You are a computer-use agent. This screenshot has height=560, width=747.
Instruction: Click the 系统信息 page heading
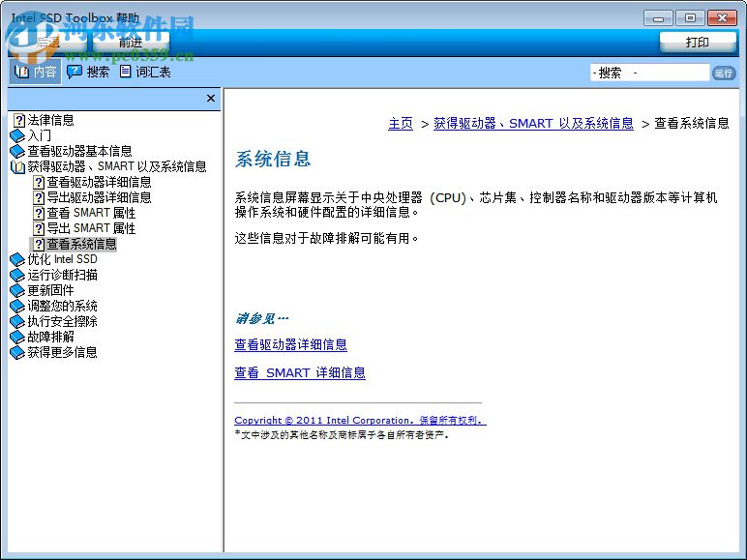pyautogui.click(x=273, y=159)
